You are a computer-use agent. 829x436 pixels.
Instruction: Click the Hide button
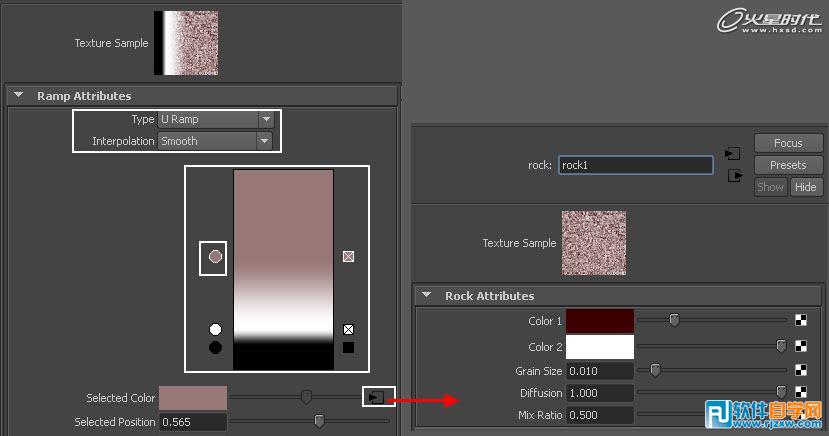tap(806, 187)
